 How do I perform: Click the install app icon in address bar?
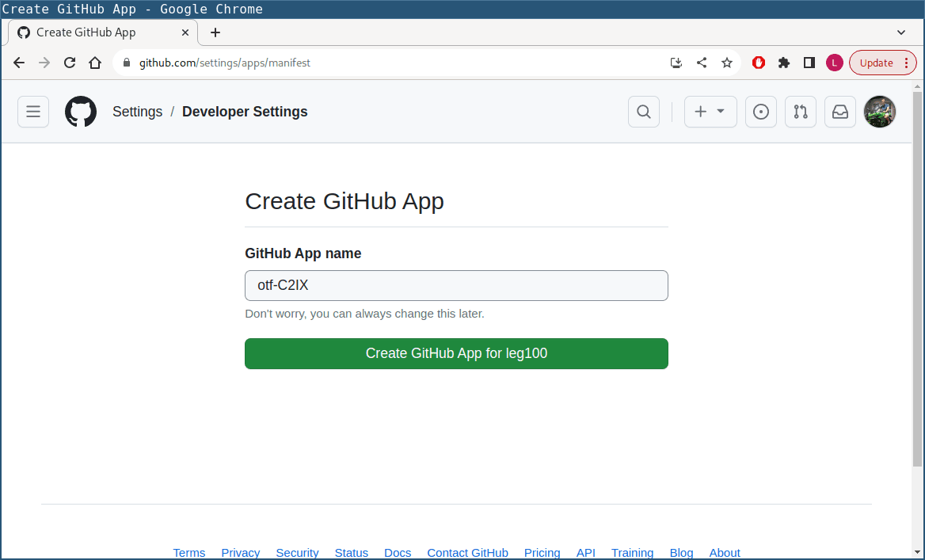(676, 63)
